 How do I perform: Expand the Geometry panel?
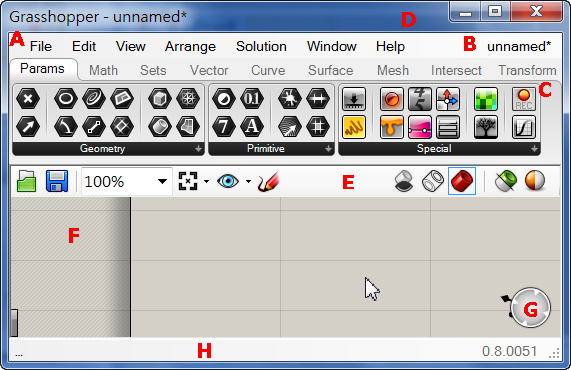click(x=198, y=149)
